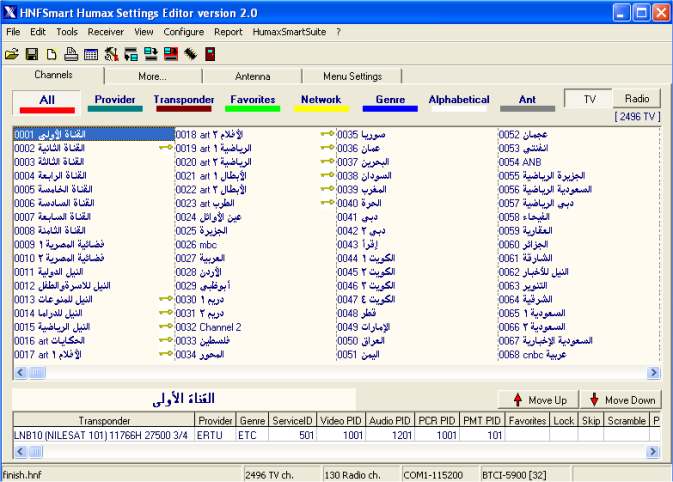Click the key icon beside channel 0019
The width and height of the screenshot is (673, 482).
click(166, 148)
